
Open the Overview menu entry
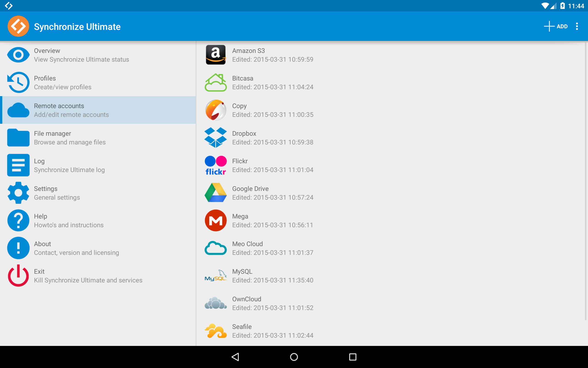(98, 55)
